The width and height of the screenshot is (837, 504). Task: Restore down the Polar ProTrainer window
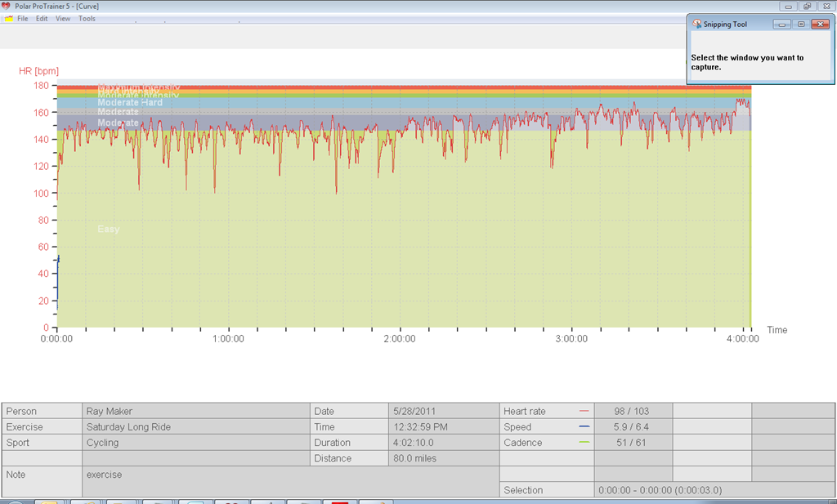pos(807,7)
